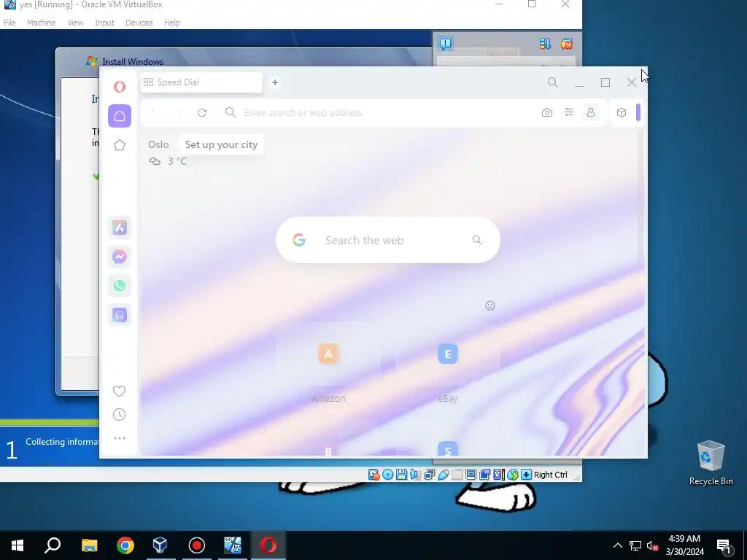Open Recycle Bin on desktop
Viewport: 747px width, 560px height.
pyautogui.click(x=711, y=462)
